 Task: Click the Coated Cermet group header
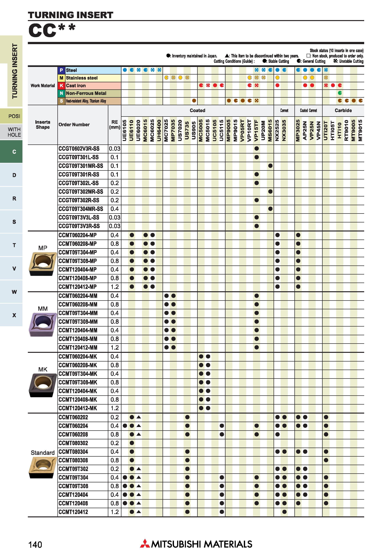click(309, 110)
